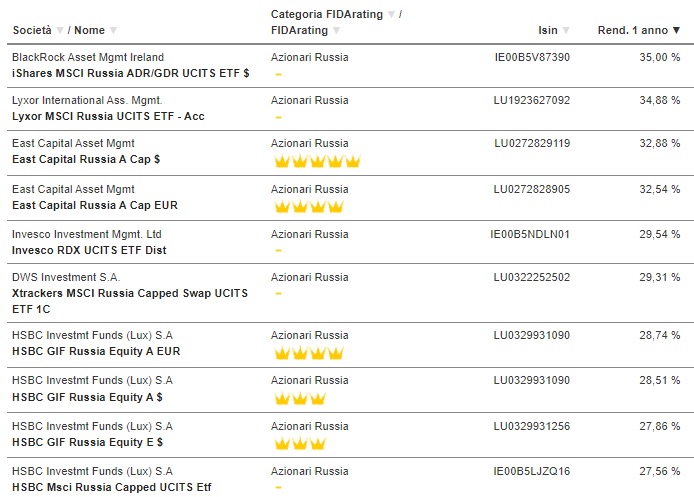Viewport: 694px width, 497px height.
Task: Click four-crown rating of East Capital Russia A Cap EUR
Action: (x=309, y=207)
